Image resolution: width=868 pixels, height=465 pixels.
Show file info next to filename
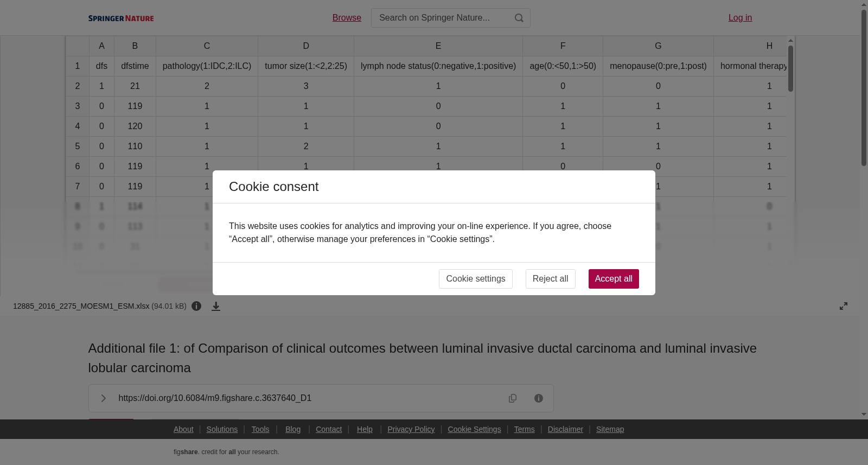[196, 307]
